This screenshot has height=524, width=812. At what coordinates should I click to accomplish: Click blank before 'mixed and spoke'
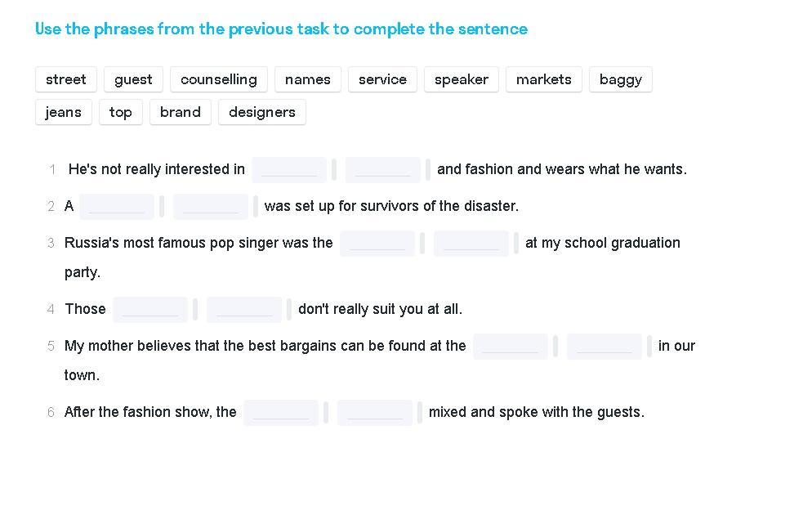tap(375, 413)
